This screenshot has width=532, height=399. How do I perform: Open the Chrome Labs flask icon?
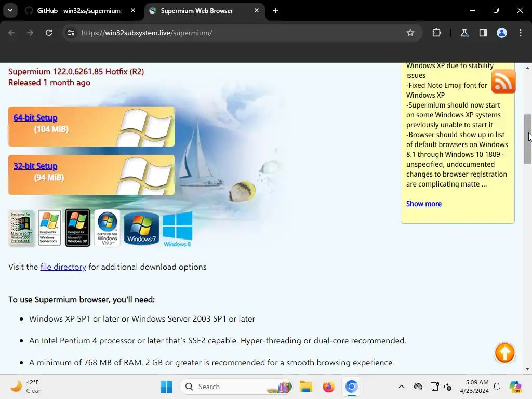464,33
